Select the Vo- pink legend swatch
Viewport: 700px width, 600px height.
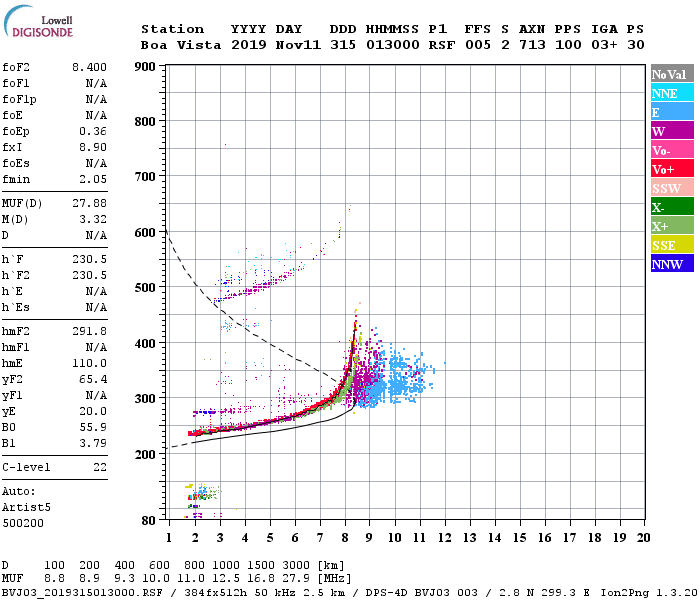tap(672, 150)
